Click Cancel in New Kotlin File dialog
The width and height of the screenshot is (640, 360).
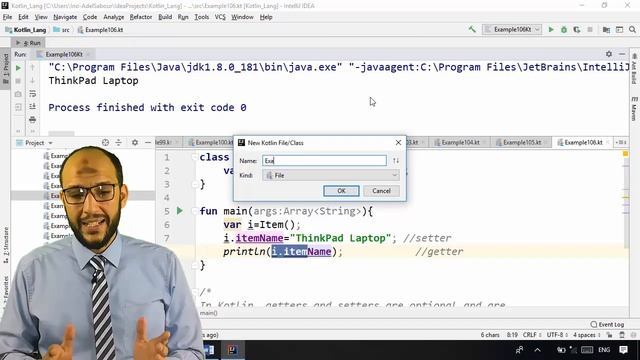click(x=381, y=191)
